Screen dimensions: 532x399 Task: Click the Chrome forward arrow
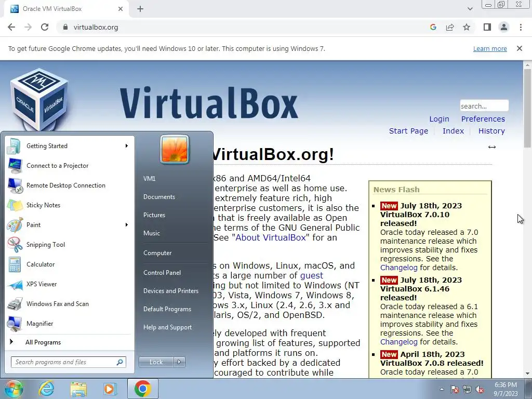(x=28, y=27)
